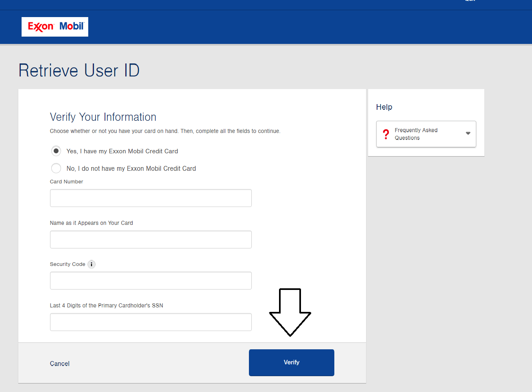Click the 'Security Code' label
This screenshot has width=532, height=392.
(x=68, y=264)
